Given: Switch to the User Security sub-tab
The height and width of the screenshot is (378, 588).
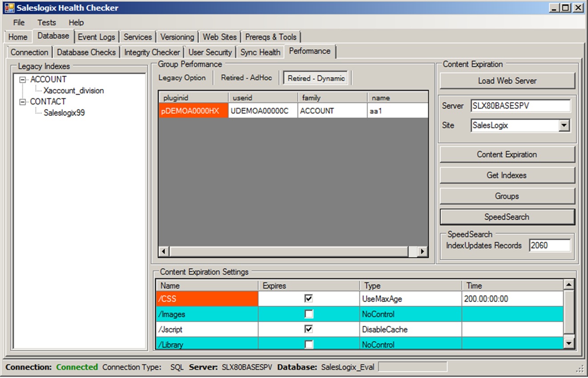Looking at the screenshot, I should click(210, 52).
